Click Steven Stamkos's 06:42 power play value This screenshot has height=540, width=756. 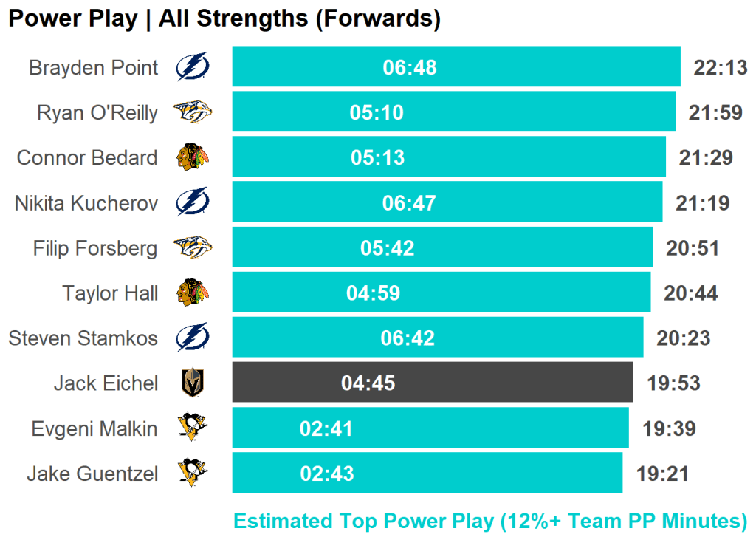pyautogui.click(x=408, y=338)
